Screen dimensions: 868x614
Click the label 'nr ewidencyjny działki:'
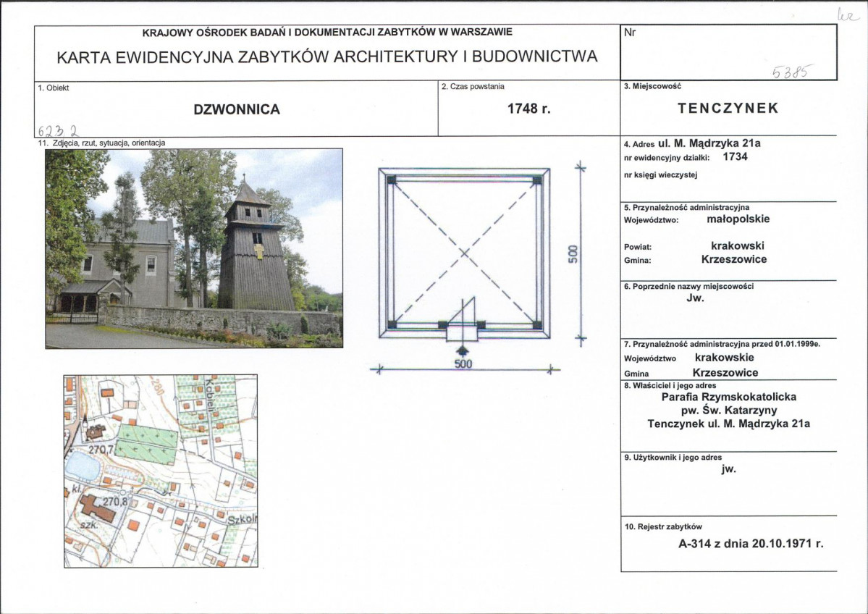click(x=667, y=158)
